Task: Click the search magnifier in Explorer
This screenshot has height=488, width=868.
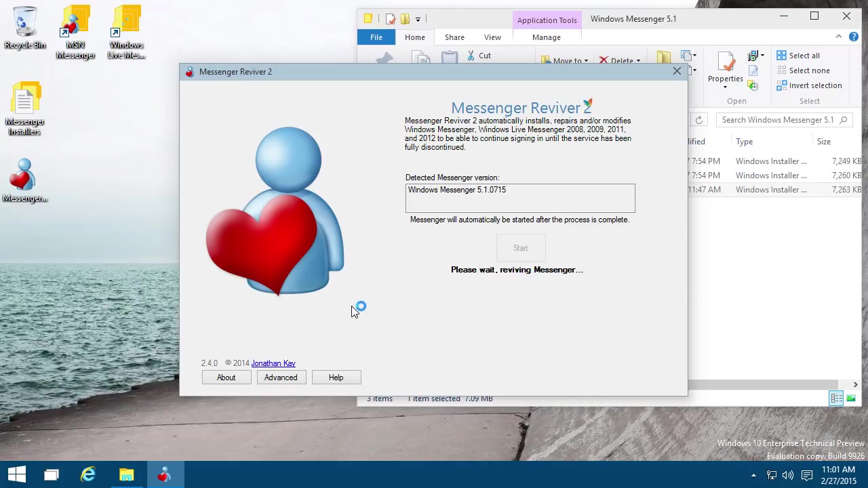Action: point(844,120)
